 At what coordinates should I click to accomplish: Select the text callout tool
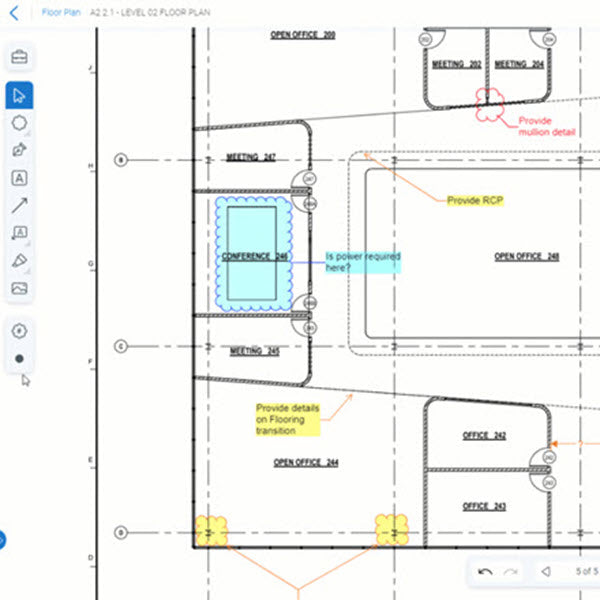click(19, 233)
